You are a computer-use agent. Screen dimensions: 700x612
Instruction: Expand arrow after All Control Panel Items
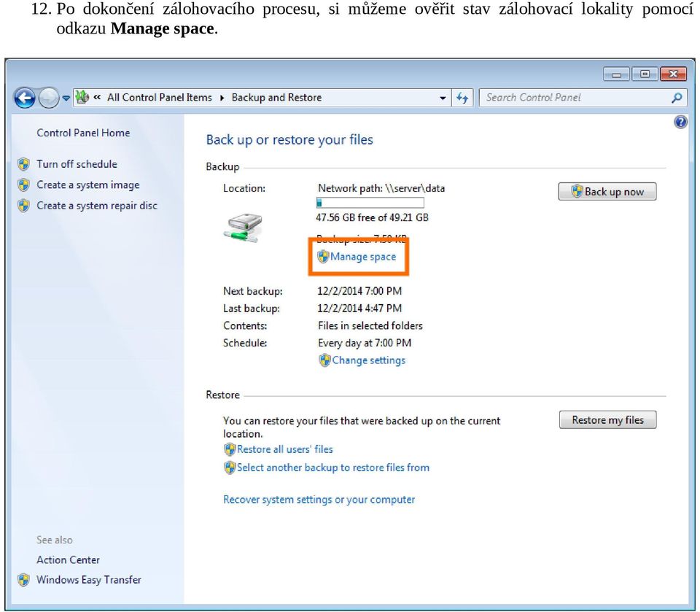222,98
